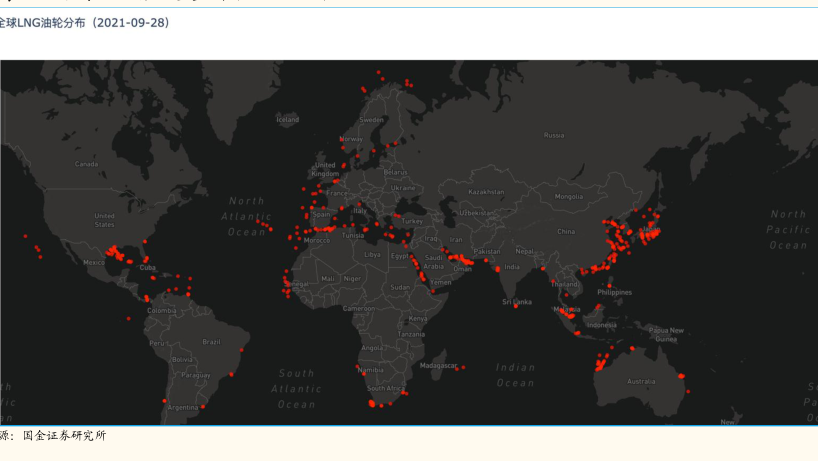Select the Libya country label
818x461 pixels.
coord(372,254)
